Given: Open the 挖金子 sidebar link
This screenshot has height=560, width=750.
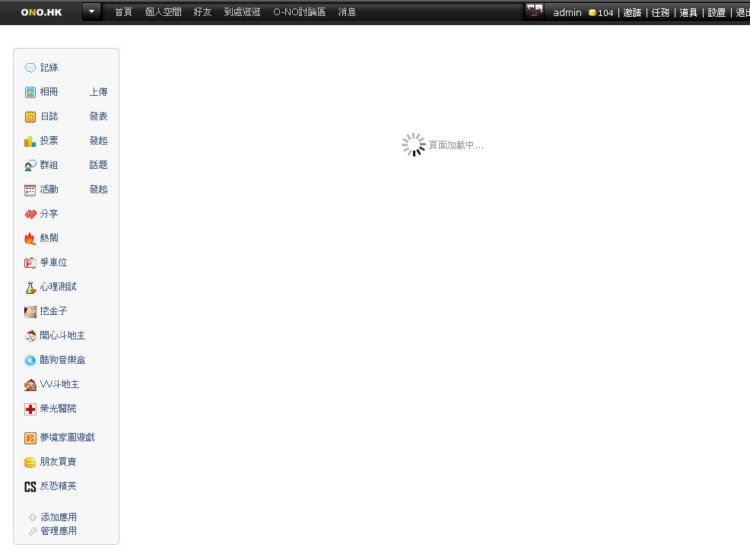Looking at the screenshot, I should (x=53, y=311).
